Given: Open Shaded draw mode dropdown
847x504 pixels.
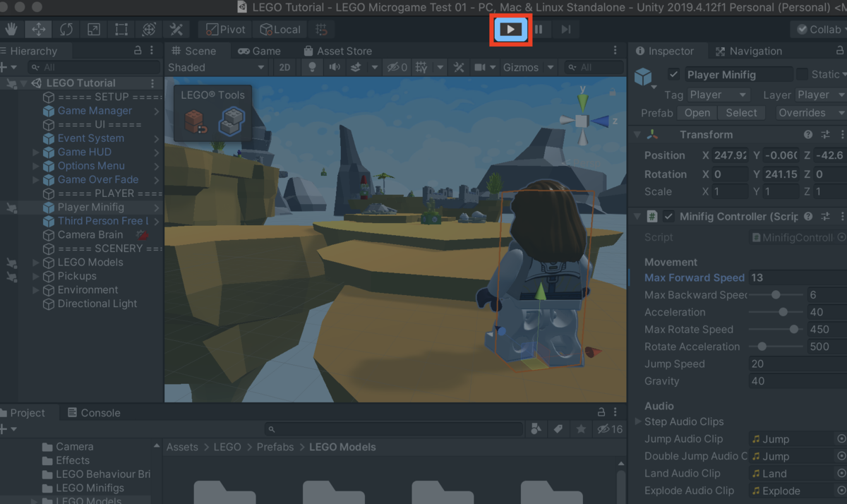Looking at the screenshot, I should pyautogui.click(x=216, y=68).
